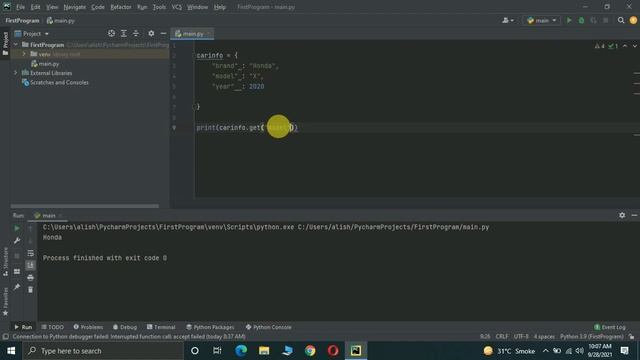Open the Refactor menu
Screen dimensions: 640x360
point(121,7)
